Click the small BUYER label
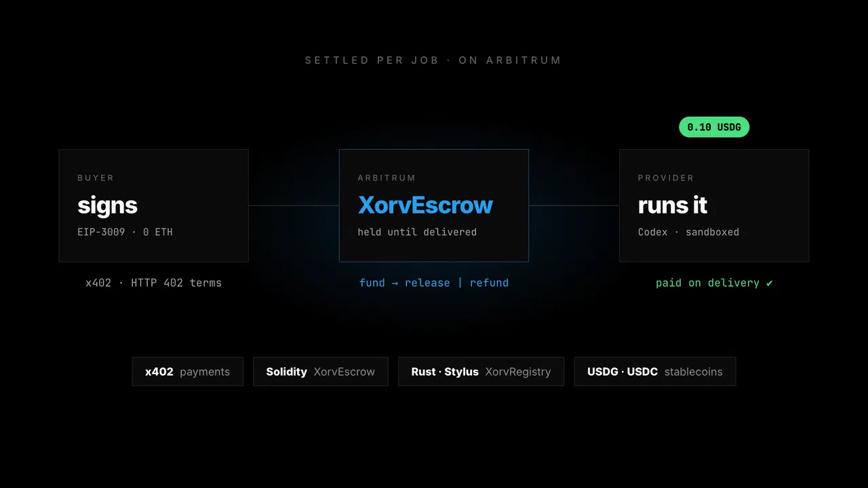Viewport: 868px width, 488px height. coord(96,178)
